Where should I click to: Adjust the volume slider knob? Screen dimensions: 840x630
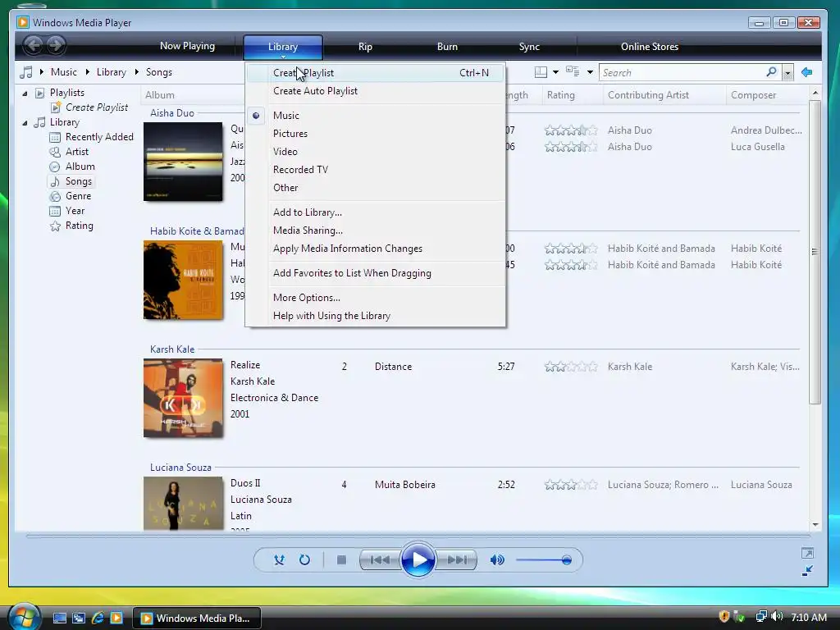click(x=566, y=560)
